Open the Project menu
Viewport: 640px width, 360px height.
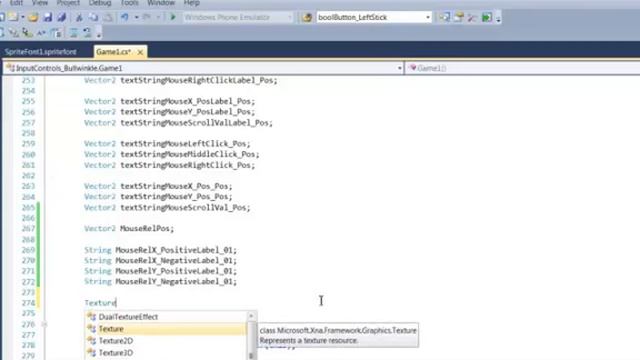coord(68,3)
